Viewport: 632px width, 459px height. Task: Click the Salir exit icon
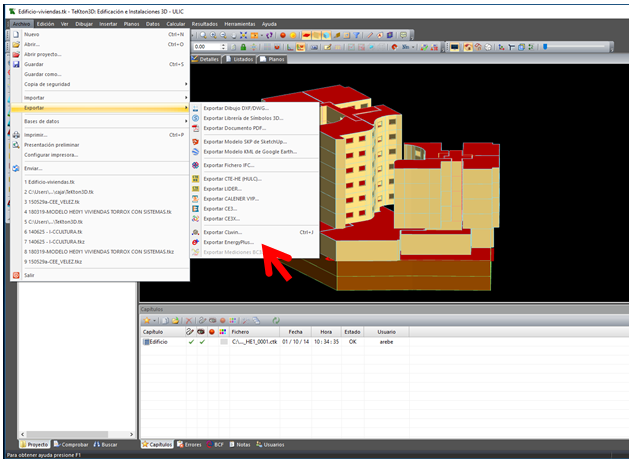[16, 275]
